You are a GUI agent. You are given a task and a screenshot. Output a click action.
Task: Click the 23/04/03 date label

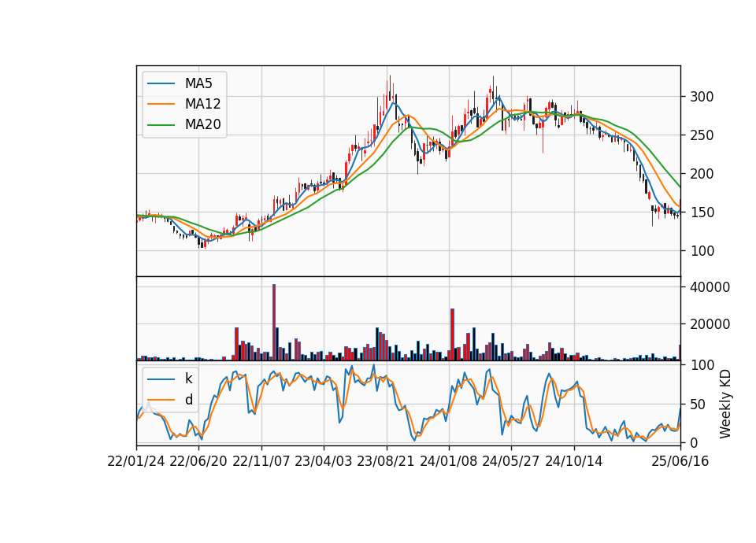(324, 461)
